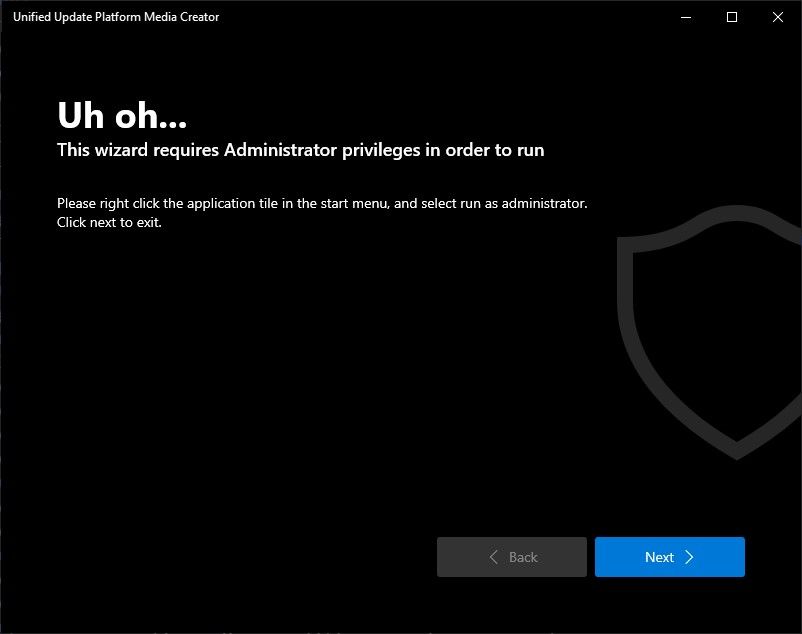Viewport: 802px width, 634px height.
Task: Click the window title 'Unified Update Platform Media Creator'
Action: pyautogui.click(x=116, y=17)
